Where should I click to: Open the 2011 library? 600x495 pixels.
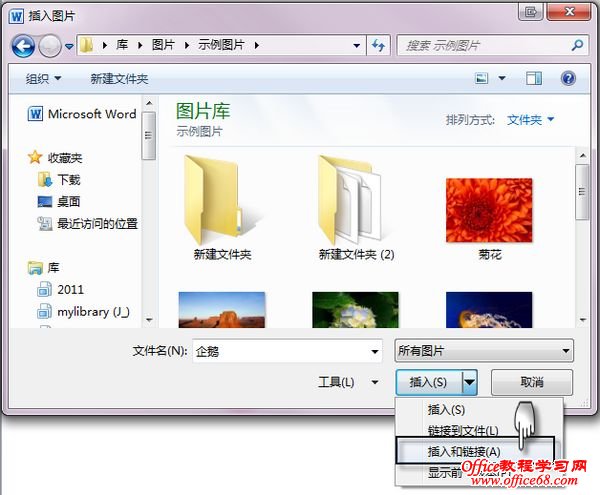(x=60, y=290)
